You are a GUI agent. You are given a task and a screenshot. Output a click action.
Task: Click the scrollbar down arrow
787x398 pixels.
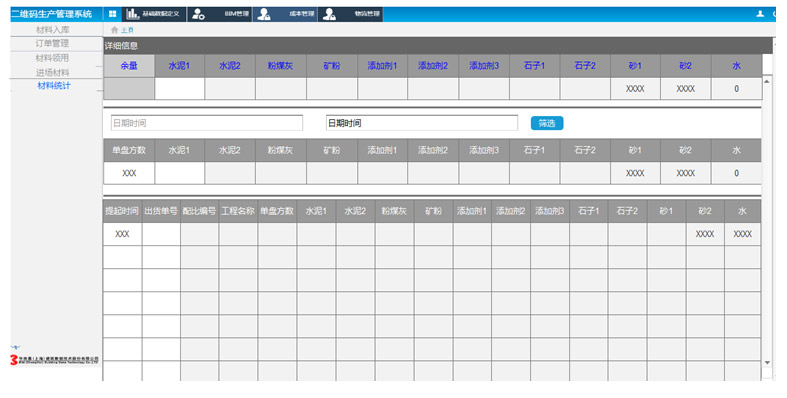pyautogui.click(x=767, y=362)
